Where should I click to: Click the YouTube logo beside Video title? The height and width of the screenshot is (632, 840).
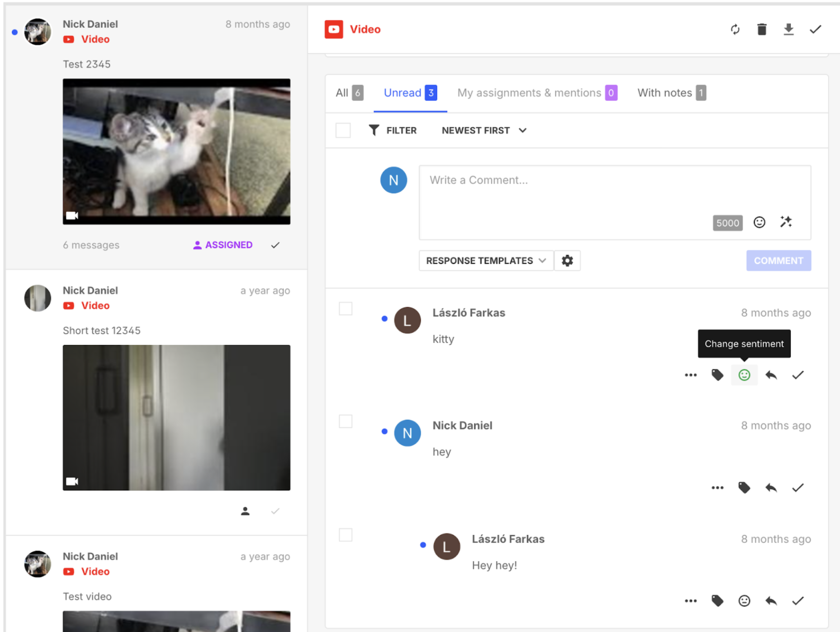coord(333,30)
